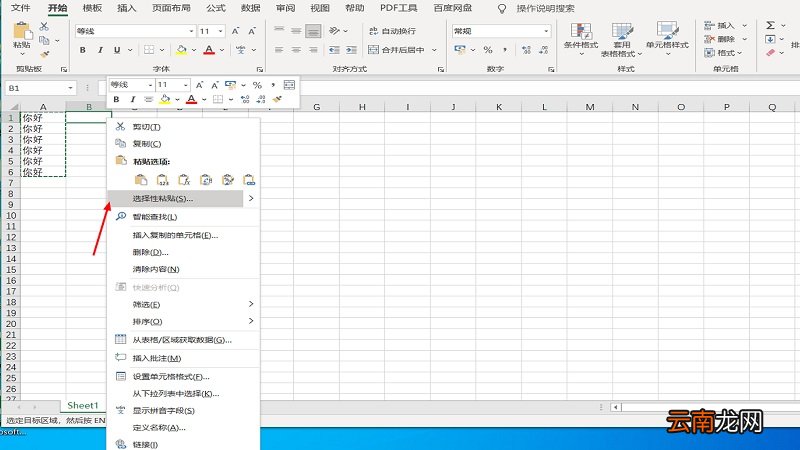Toggle Bold in the ribbon font group
800x450 pixels.
83,49
